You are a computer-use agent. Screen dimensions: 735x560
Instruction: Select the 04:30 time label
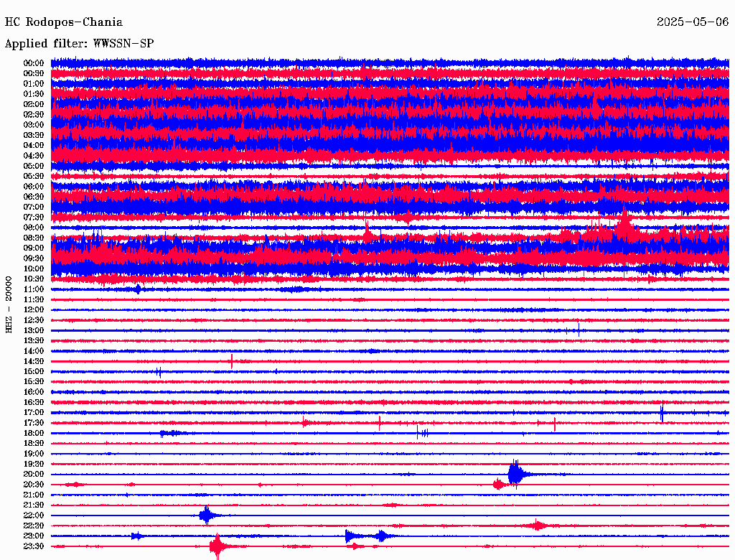[x=34, y=156]
